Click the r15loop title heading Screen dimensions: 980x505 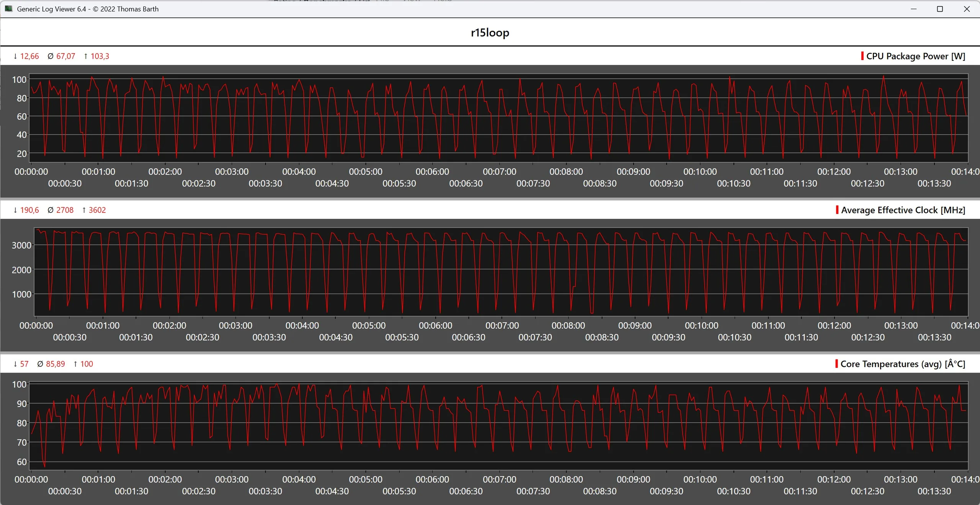490,33
